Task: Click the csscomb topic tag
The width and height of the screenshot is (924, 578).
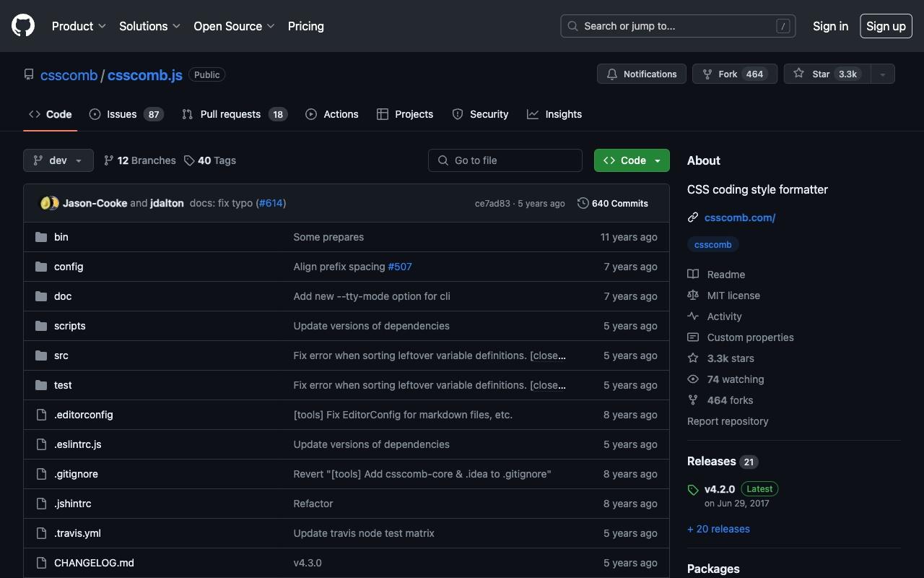Action: [713, 245]
